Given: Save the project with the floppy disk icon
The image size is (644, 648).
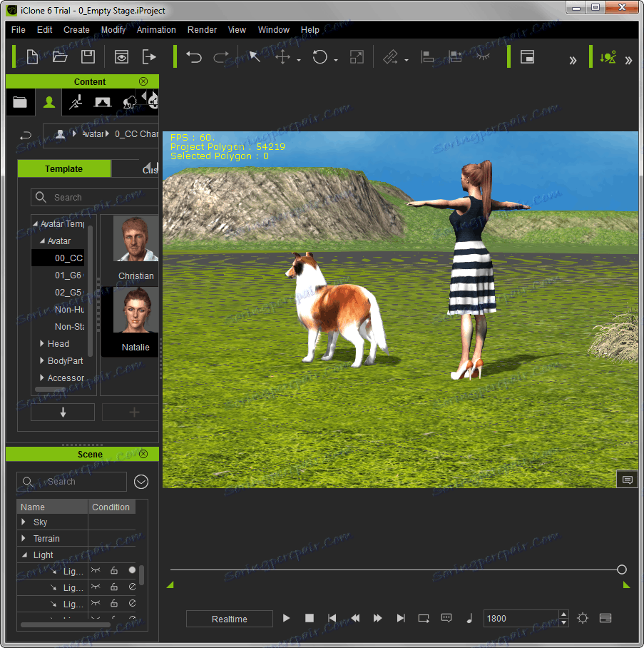Looking at the screenshot, I should click(88, 56).
